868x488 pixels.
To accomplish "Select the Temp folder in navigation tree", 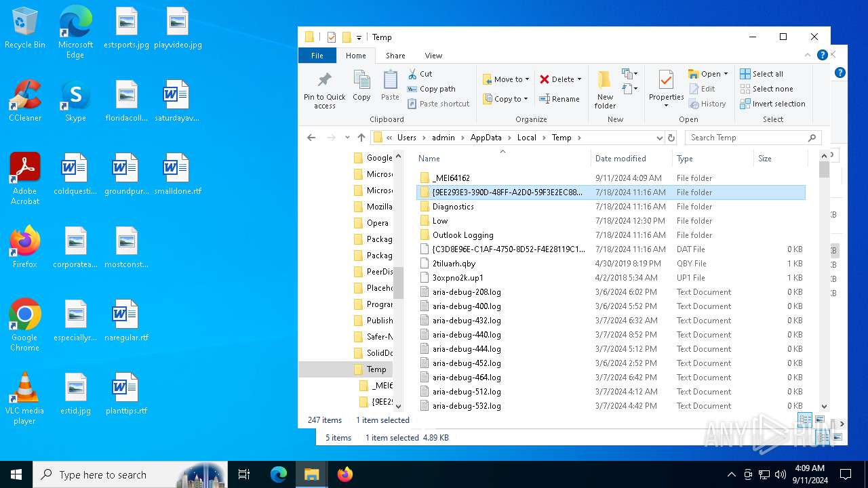I will (376, 369).
